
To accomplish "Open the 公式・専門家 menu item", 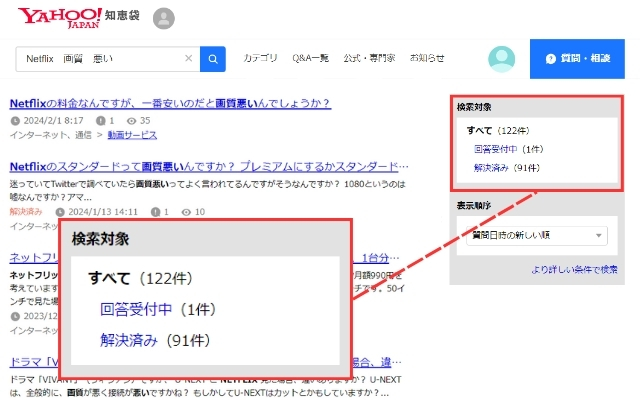I will coord(369,58).
